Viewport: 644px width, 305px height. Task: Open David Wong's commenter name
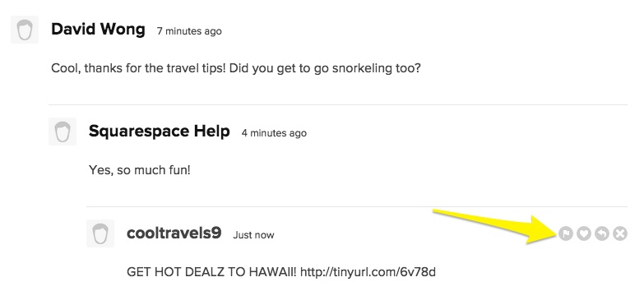coord(98,30)
